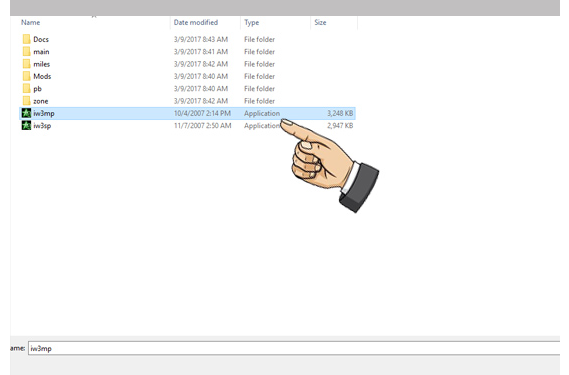Sort by the Size column header
Screen dimensions: 569x375
[320, 23]
